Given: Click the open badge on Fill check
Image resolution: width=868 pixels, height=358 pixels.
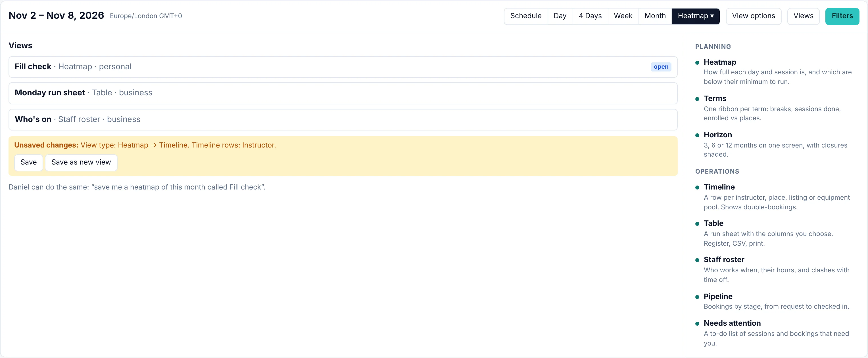Looking at the screenshot, I should point(661,67).
